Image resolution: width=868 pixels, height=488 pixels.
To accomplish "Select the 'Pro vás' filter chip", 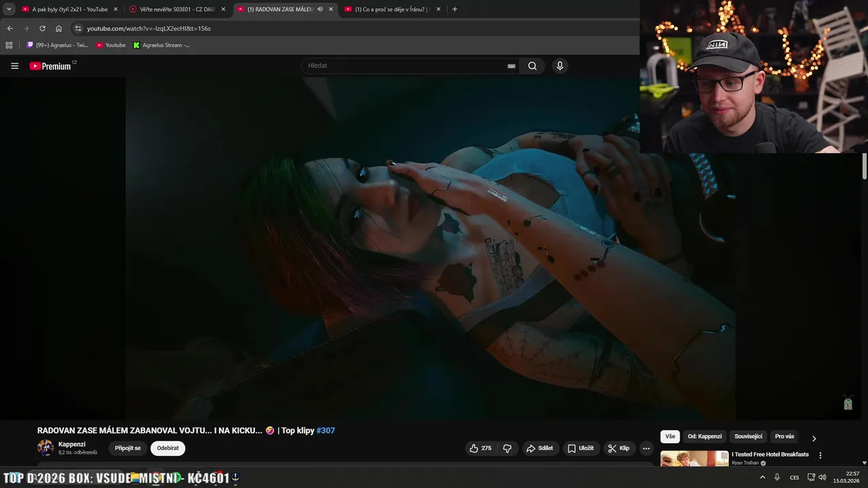I will tap(785, 436).
